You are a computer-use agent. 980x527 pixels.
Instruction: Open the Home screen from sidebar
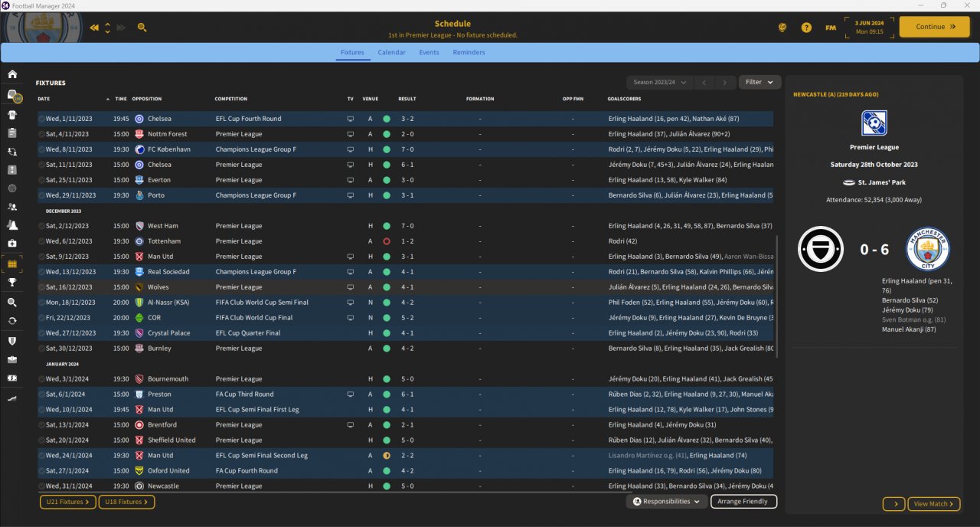[x=12, y=74]
